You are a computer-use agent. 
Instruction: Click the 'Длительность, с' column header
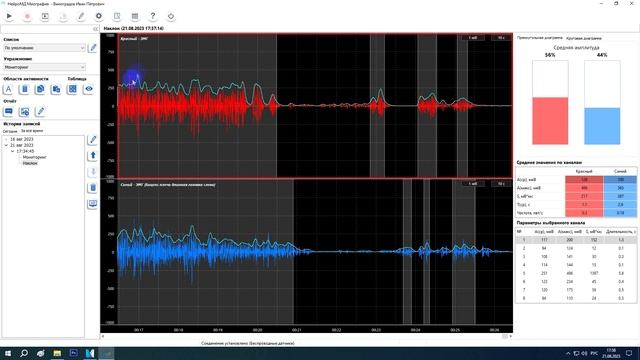click(x=620, y=232)
